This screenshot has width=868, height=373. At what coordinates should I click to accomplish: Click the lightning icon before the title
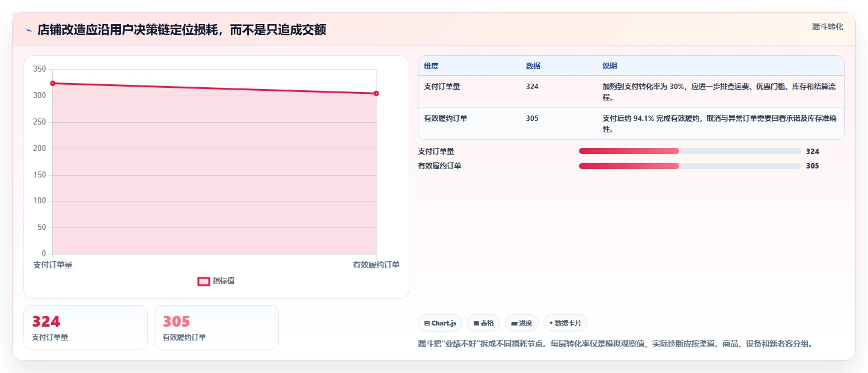pyautogui.click(x=28, y=30)
